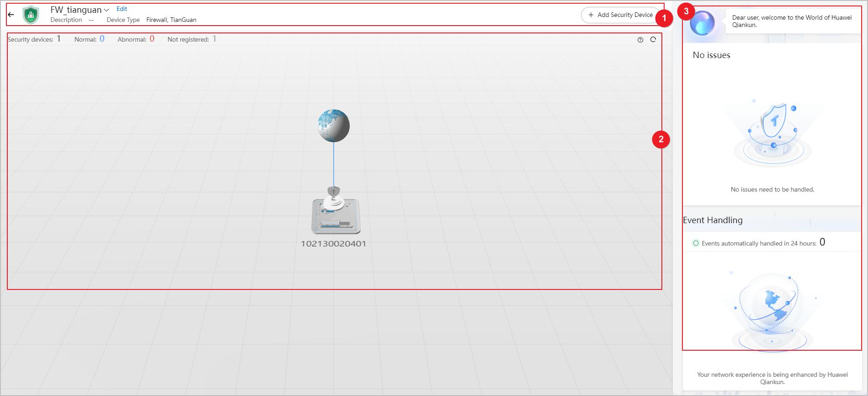The width and height of the screenshot is (868, 396).
Task: Click the Not registered count 1
Action: [x=214, y=39]
